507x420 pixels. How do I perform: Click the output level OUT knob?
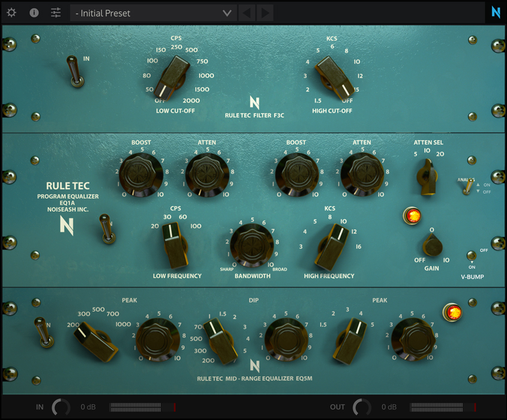[362, 407]
